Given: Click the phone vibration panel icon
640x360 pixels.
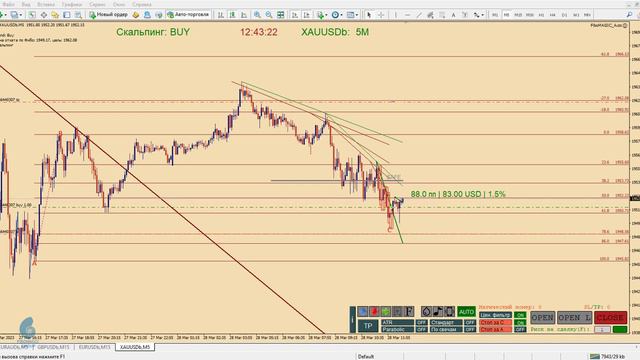Looking at the screenshot, I should (x=449, y=311).
